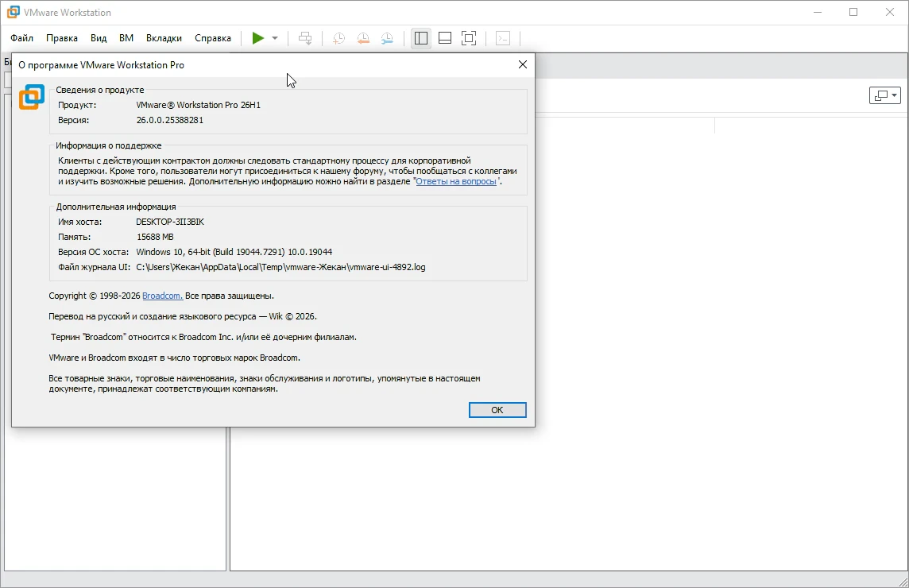Image resolution: width=909 pixels, height=588 pixels.
Task: Open the Справка menu
Action: point(213,38)
